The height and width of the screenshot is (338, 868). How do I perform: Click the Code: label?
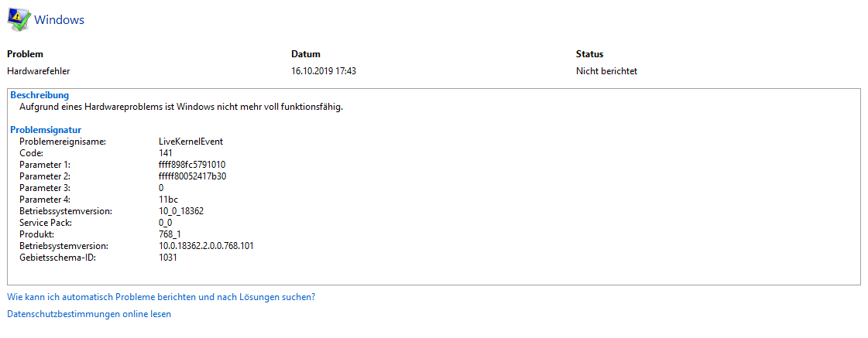click(31, 152)
